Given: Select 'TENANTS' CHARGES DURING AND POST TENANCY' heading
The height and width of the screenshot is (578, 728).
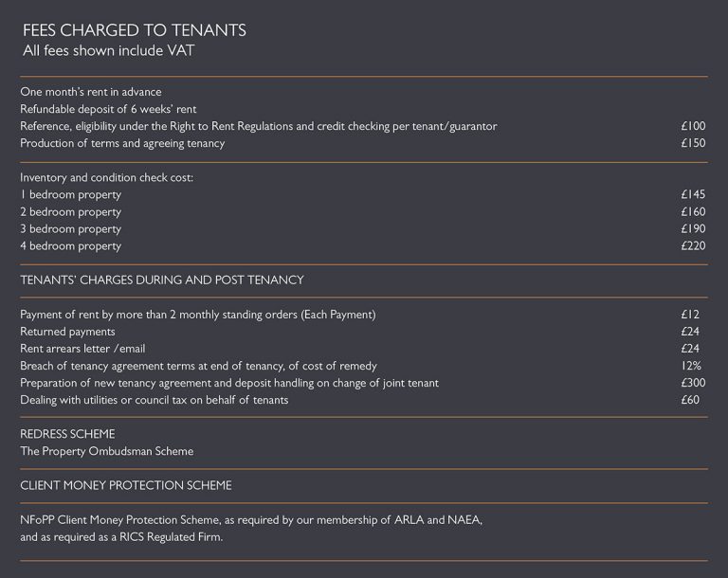Looking at the screenshot, I should click(161, 280).
